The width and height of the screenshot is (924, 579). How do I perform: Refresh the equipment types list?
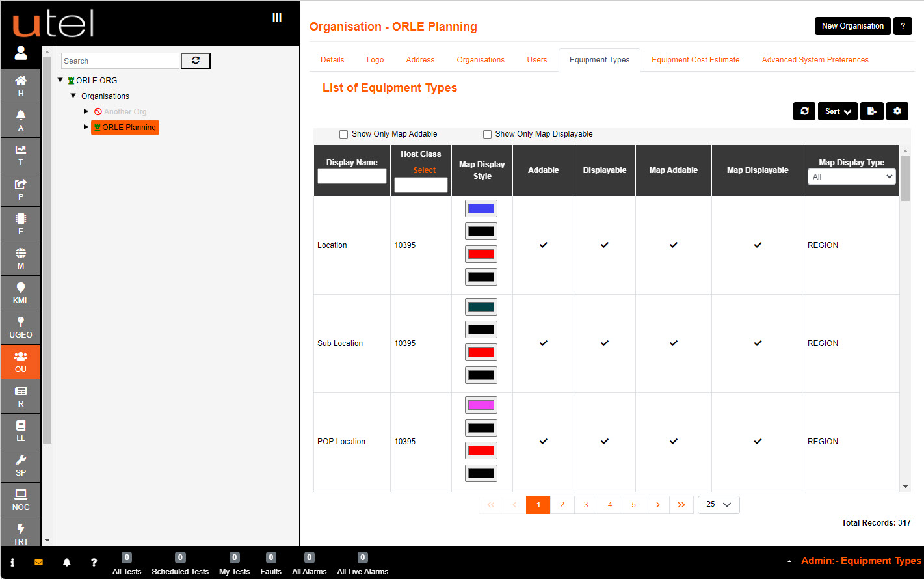[804, 111]
